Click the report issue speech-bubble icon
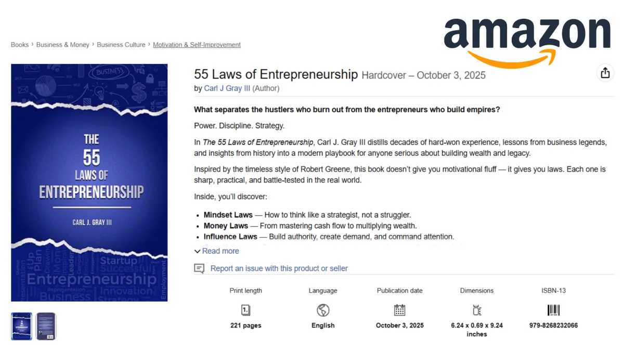 click(199, 268)
